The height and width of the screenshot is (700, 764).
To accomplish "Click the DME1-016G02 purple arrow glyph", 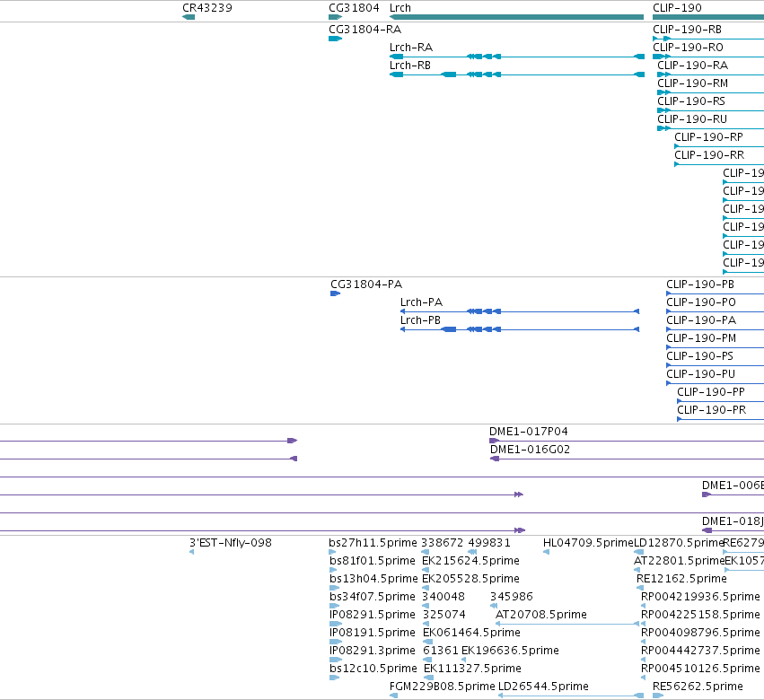I will [x=495, y=459].
